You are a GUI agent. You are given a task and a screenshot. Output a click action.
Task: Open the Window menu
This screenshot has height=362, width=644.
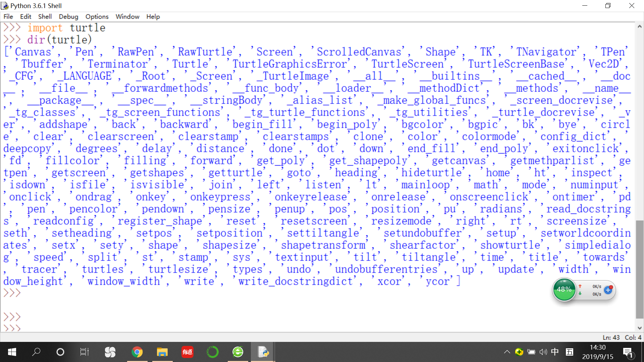127,16
